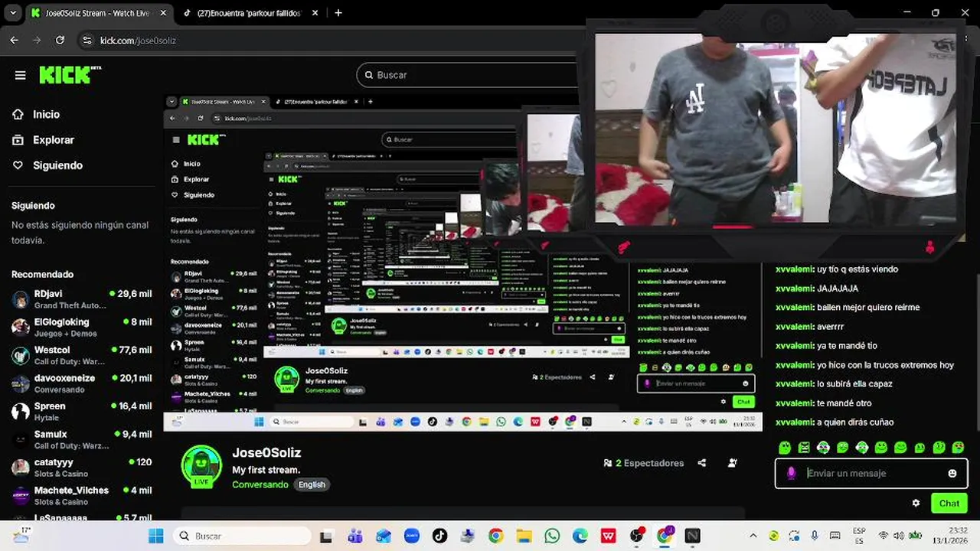The image size is (980, 551).
Task: Open recommended channel Spreen
Action: 82,412
